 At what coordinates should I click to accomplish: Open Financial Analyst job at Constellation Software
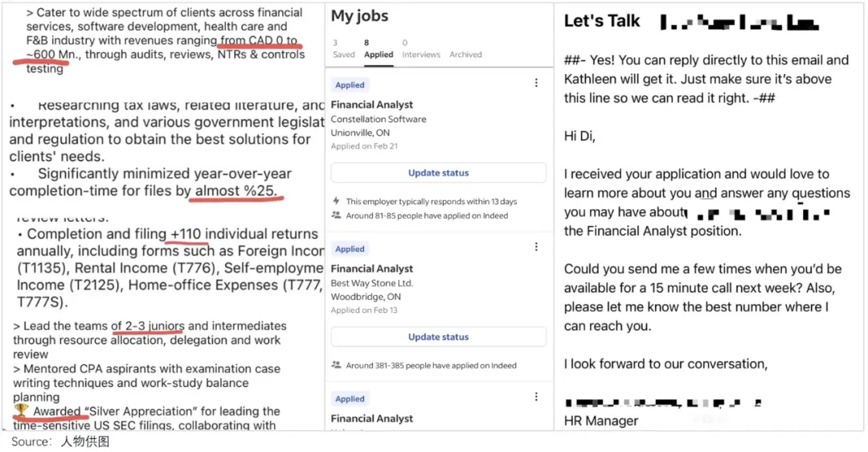[371, 105]
